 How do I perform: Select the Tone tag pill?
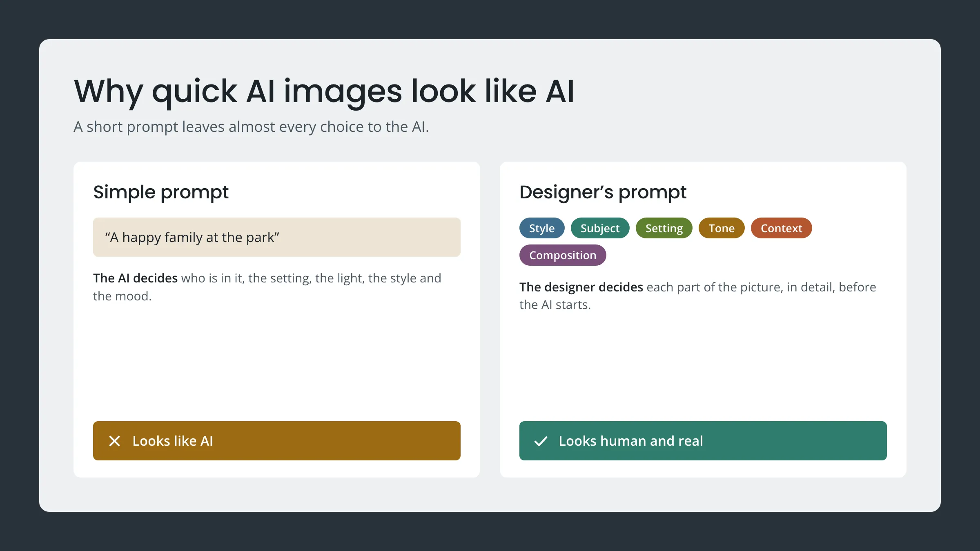[722, 228]
